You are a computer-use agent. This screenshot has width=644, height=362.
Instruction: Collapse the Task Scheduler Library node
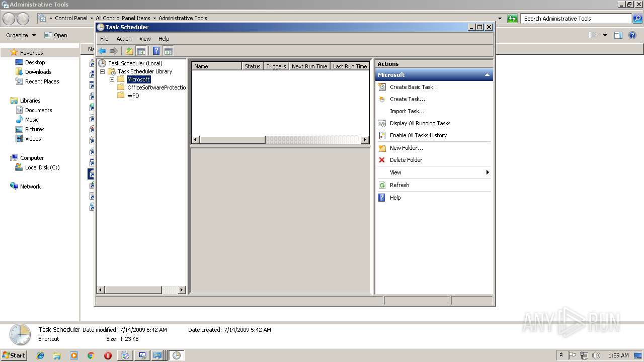[102, 71]
